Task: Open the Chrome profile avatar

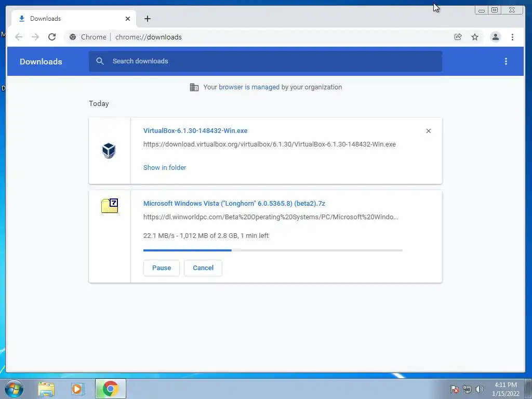Action: click(x=495, y=37)
